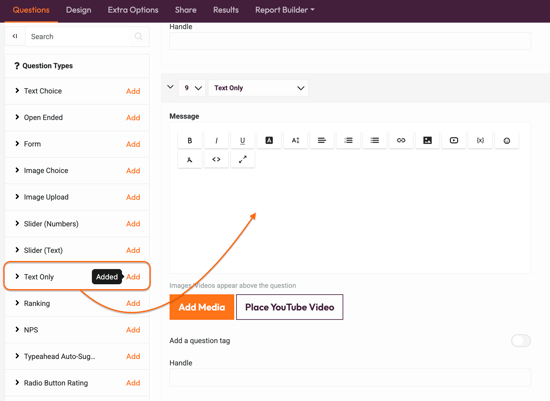Expand the Form question type
Image resolution: width=550 pixels, height=401 pixels.
click(x=17, y=143)
